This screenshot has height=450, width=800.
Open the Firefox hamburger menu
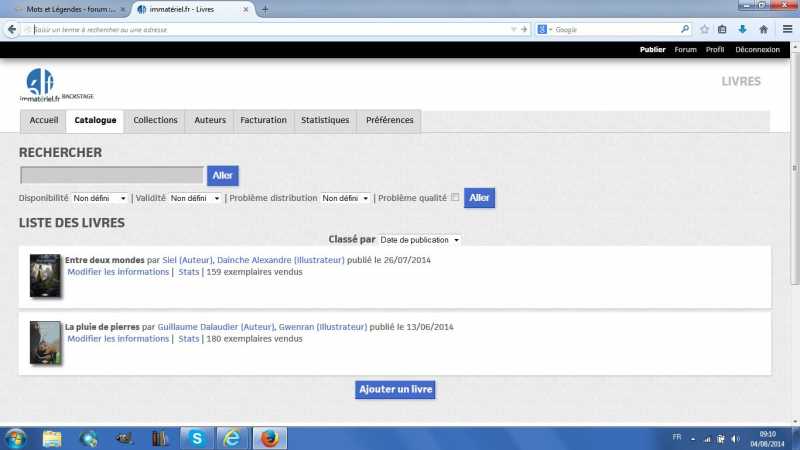click(784, 29)
